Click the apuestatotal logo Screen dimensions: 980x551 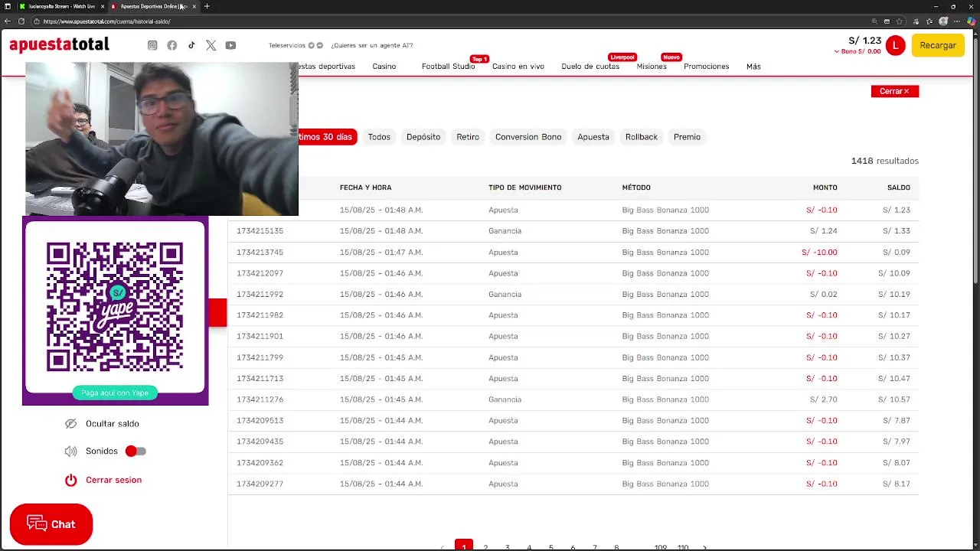59,44
